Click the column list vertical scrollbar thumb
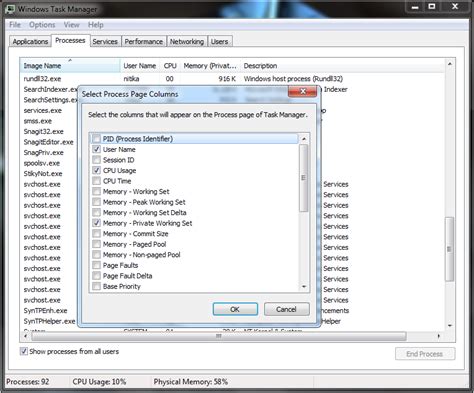 coord(304,178)
